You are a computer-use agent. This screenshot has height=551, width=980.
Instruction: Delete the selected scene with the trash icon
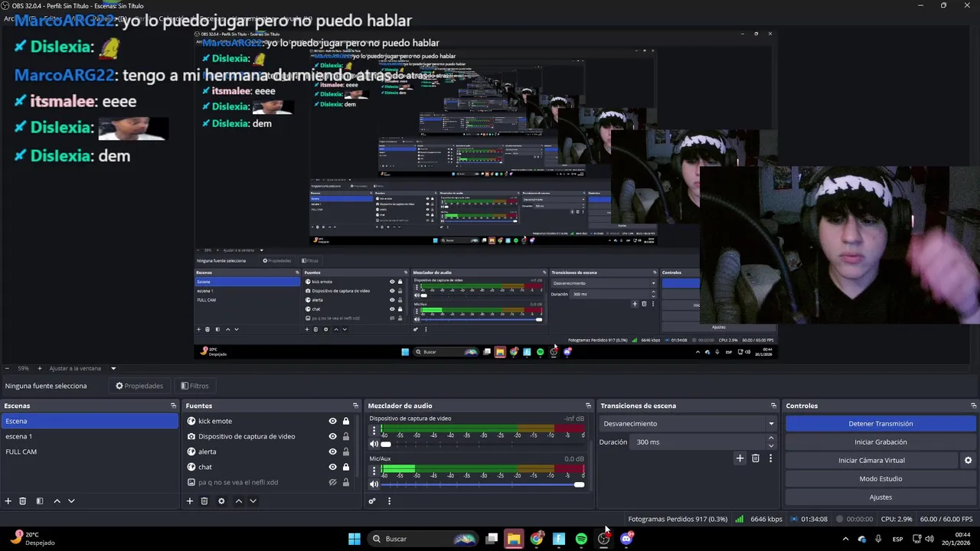click(x=23, y=501)
